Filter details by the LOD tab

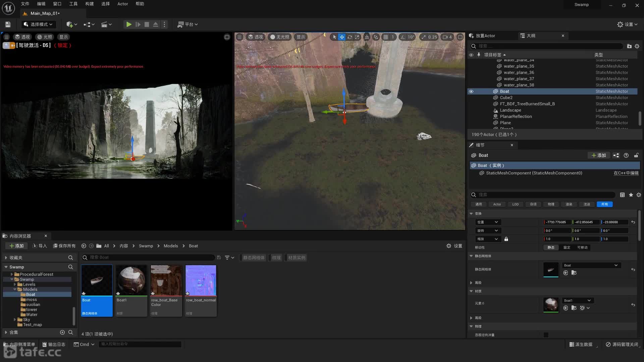pyautogui.click(x=515, y=204)
